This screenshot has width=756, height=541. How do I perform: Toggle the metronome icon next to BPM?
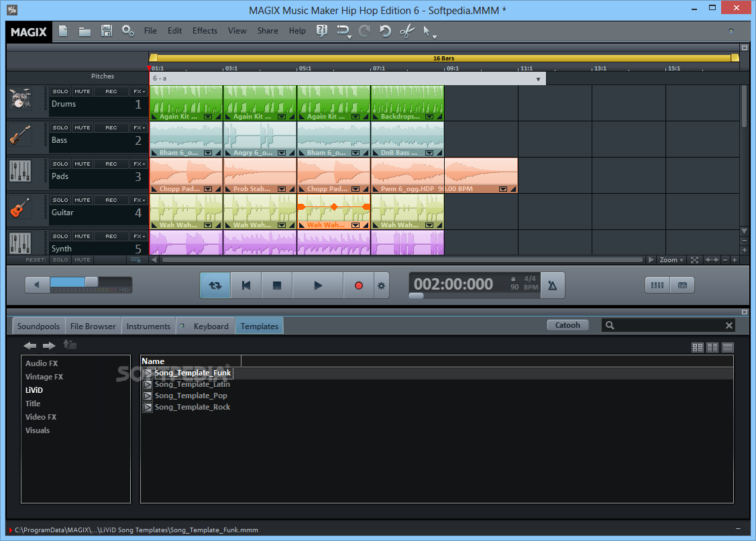coord(553,285)
